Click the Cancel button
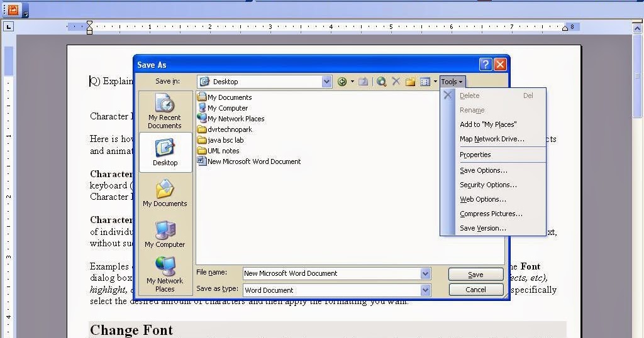Viewport: 644px width, 338px height. click(475, 290)
